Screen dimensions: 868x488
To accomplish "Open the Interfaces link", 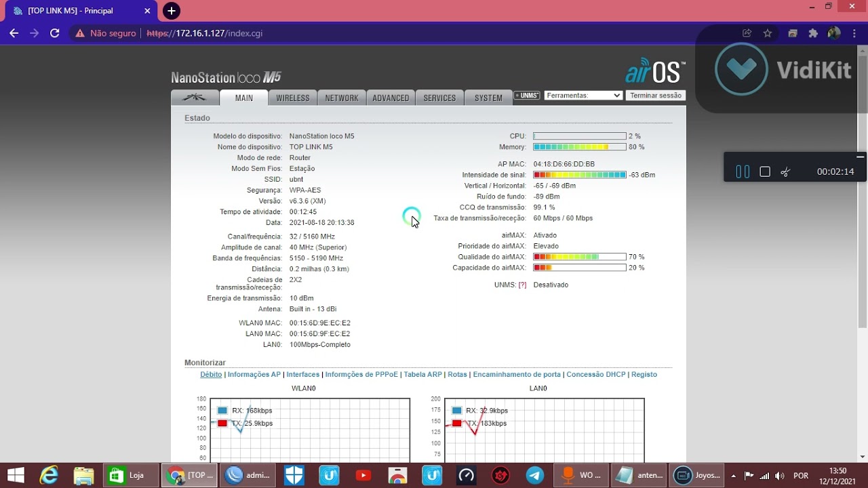I will tap(302, 374).
